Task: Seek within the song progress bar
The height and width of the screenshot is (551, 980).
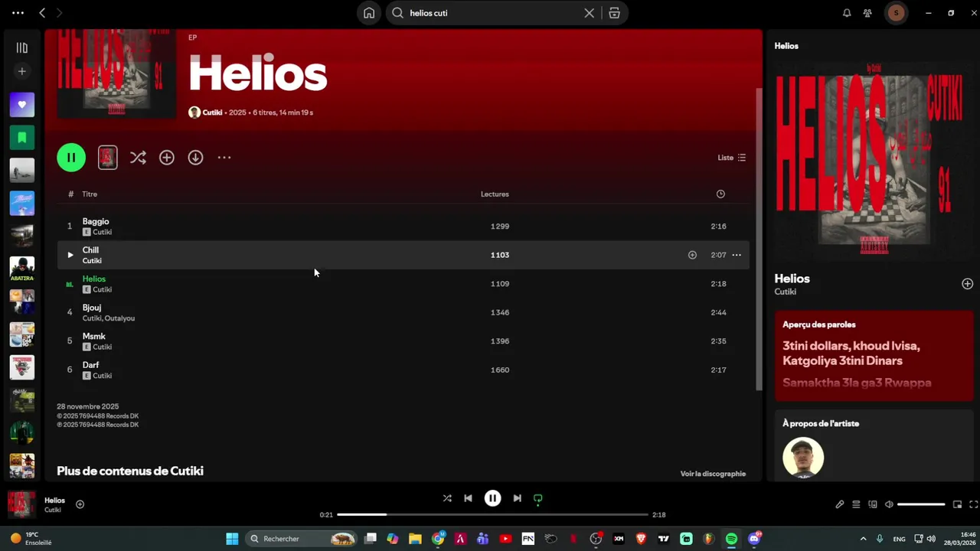Action: [x=492, y=515]
